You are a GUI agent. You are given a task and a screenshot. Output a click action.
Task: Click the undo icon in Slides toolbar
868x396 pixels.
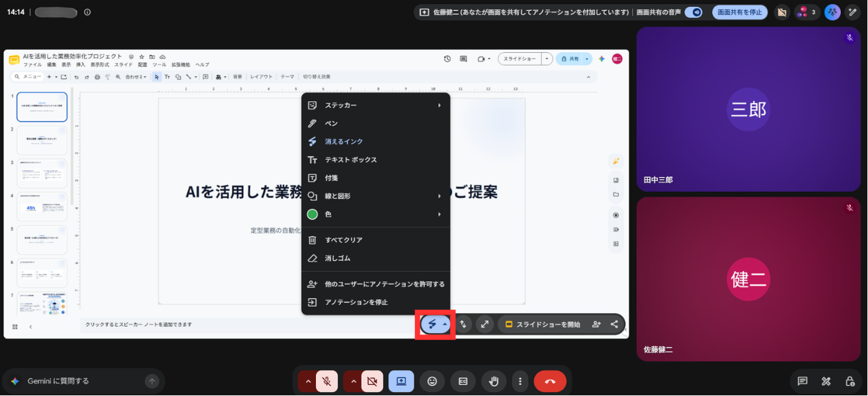(x=77, y=77)
